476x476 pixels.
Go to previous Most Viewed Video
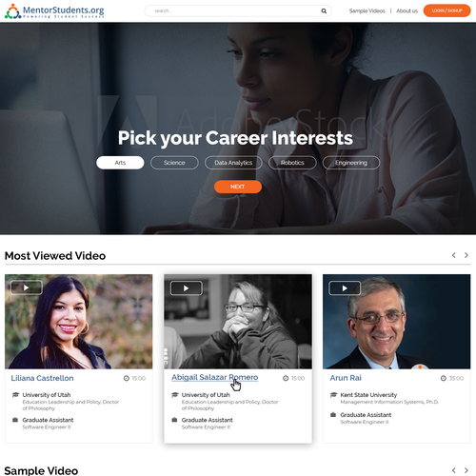pos(454,255)
